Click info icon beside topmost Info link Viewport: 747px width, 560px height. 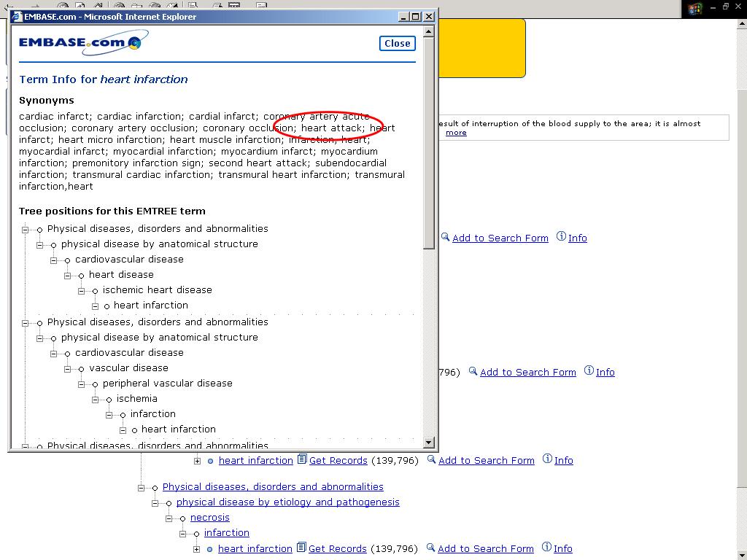(562, 236)
